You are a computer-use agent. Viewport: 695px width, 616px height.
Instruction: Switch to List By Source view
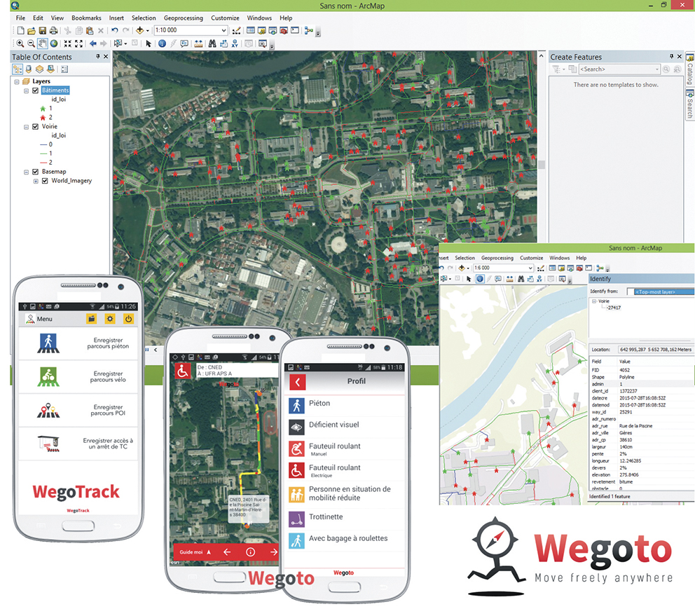tap(28, 69)
